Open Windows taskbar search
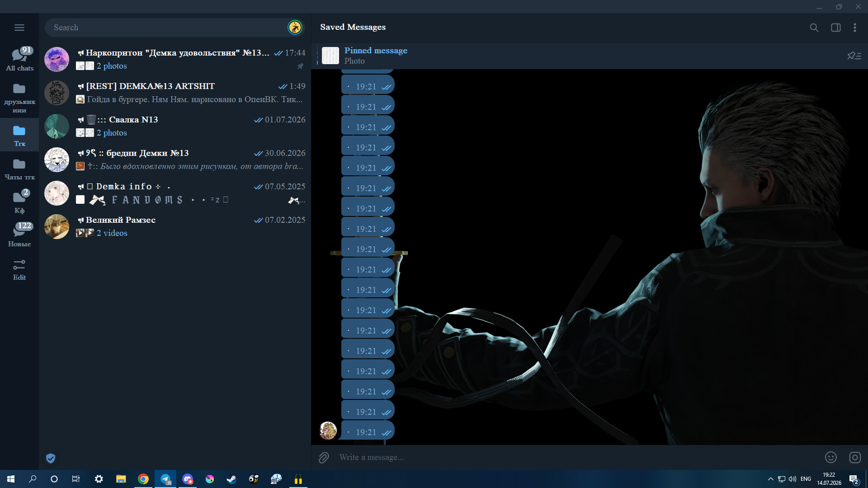Viewport: 868px width, 488px height. click(33, 479)
